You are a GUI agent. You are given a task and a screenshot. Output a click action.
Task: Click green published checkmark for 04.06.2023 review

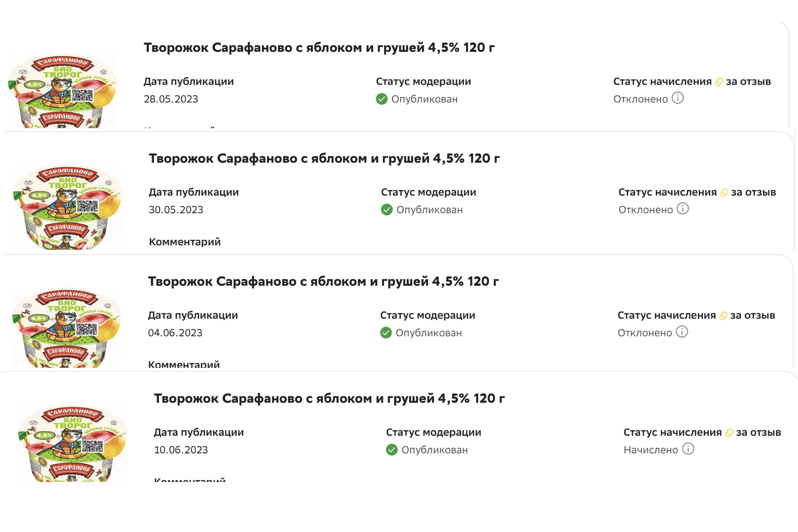pyautogui.click(x=386, y=333)
